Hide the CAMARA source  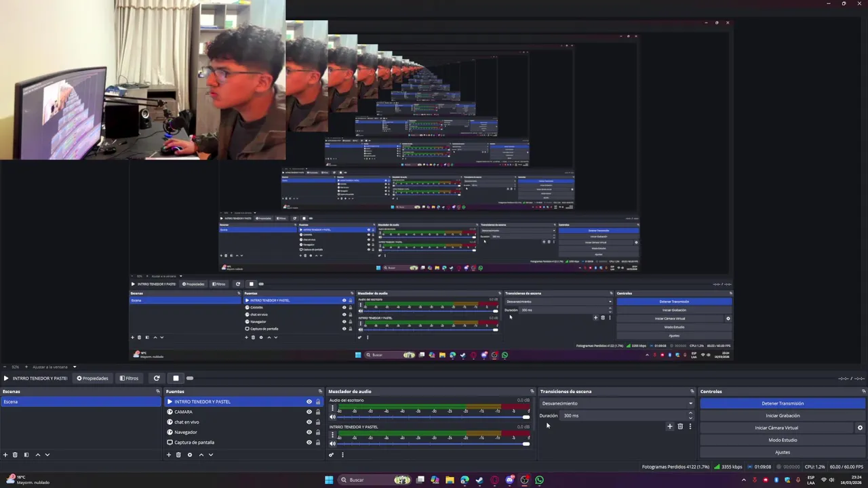tap(309, 412)
